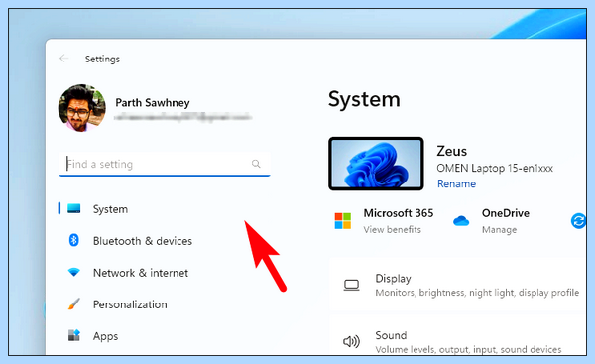
Task: Click the Display laptop icon
Action: (351, 285)
